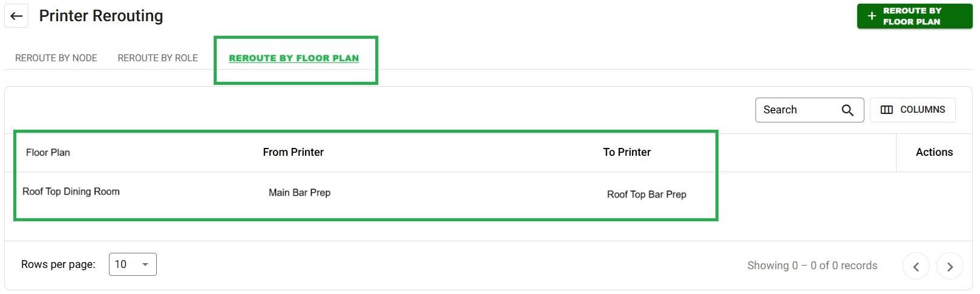
Task: Switch to Reroute By Role tab
Action: [158, 58]
